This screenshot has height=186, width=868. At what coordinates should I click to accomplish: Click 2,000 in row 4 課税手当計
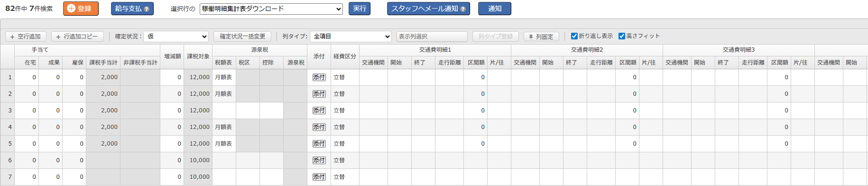103,127
